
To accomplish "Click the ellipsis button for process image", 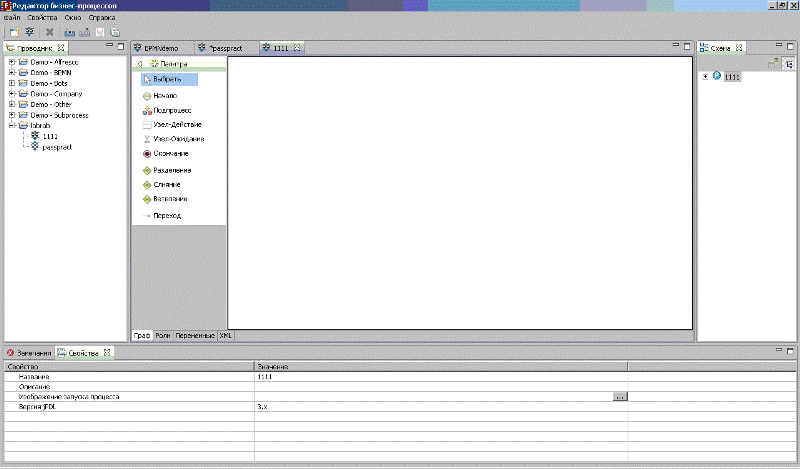I will [x=620, y=397].
